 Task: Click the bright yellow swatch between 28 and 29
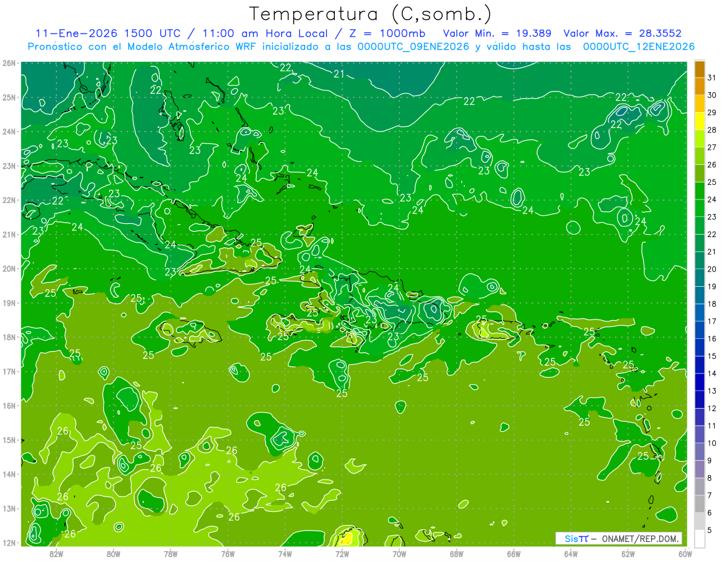pos(699,121)
